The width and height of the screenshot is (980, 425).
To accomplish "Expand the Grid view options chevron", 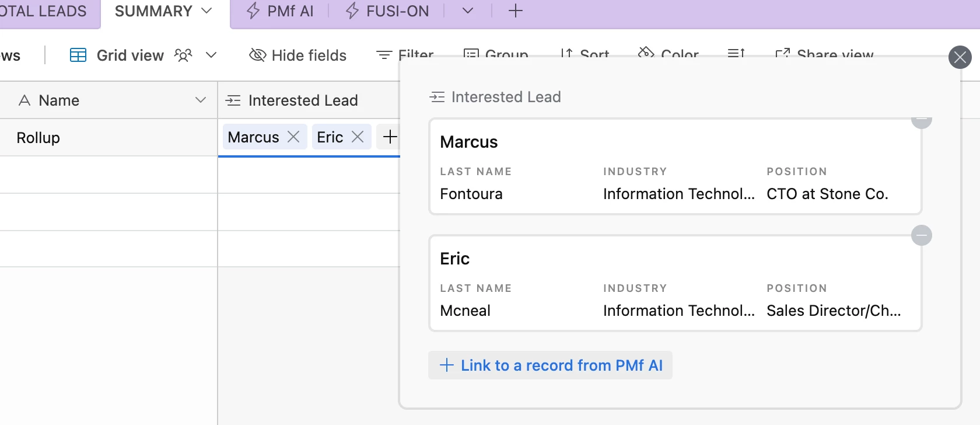I will 211,55.
